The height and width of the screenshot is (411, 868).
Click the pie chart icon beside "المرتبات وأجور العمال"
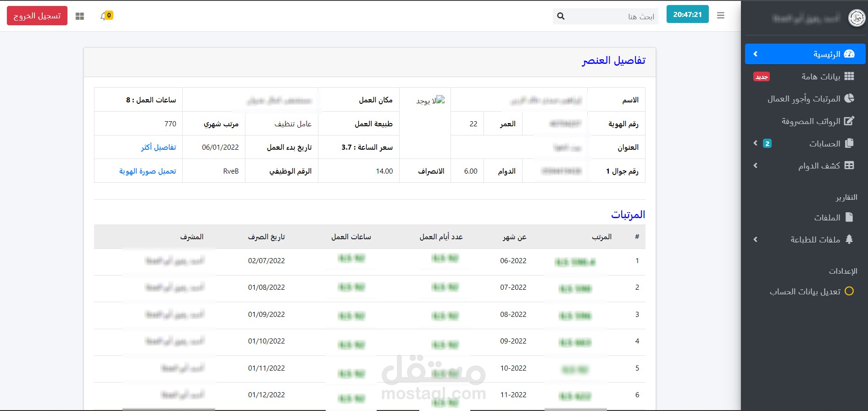coord(849,98)
